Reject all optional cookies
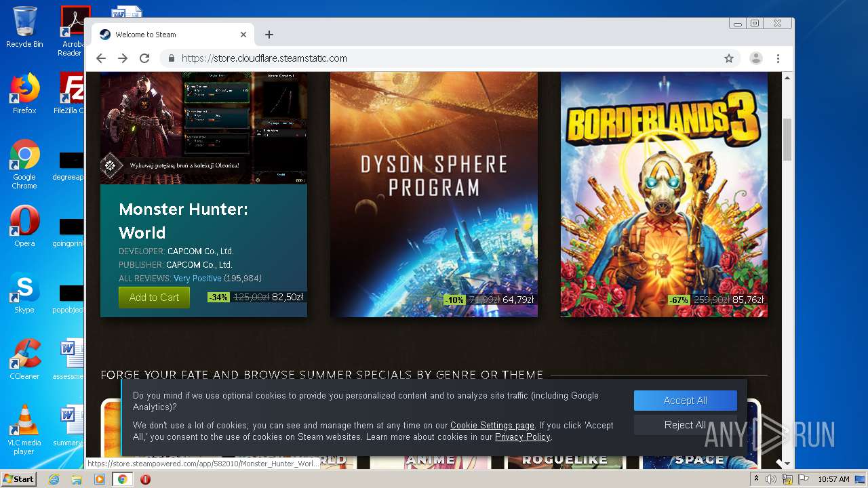Image resolution: width=868 pixels, height=488 pixels. tap(686, 425)
